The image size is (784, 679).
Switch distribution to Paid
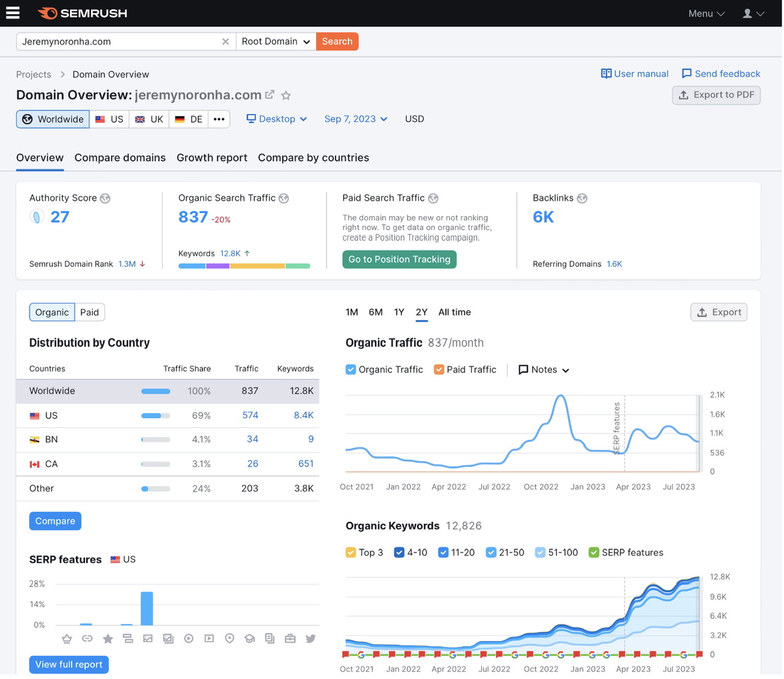click(89, 312)
